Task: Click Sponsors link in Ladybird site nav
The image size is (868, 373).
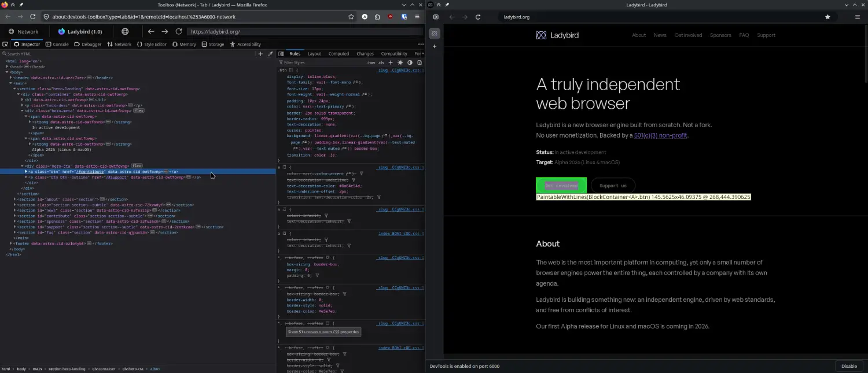Action: [x=720, y=35]
